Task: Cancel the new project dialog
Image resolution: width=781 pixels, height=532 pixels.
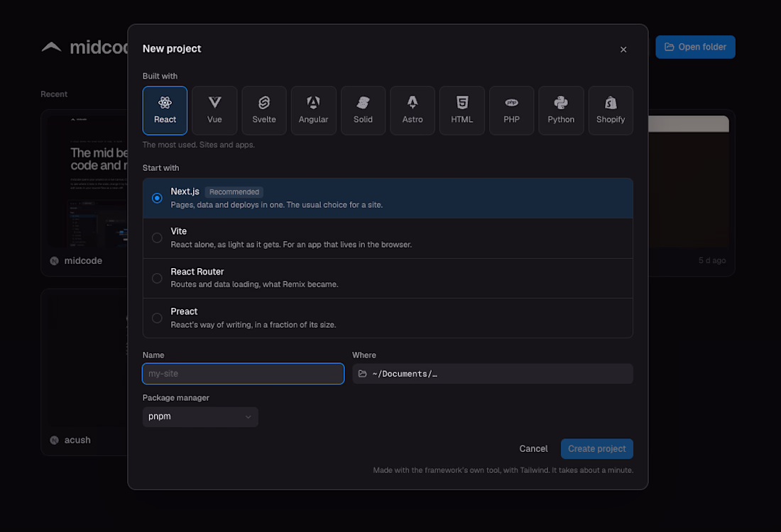Action: (x=533, y=449)
